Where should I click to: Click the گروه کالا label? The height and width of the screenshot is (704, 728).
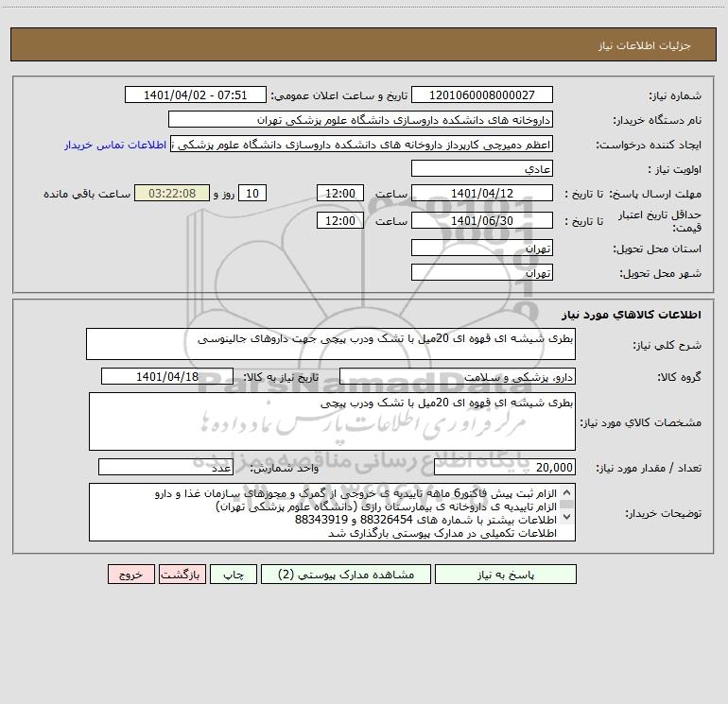click(x=679, y=377)
